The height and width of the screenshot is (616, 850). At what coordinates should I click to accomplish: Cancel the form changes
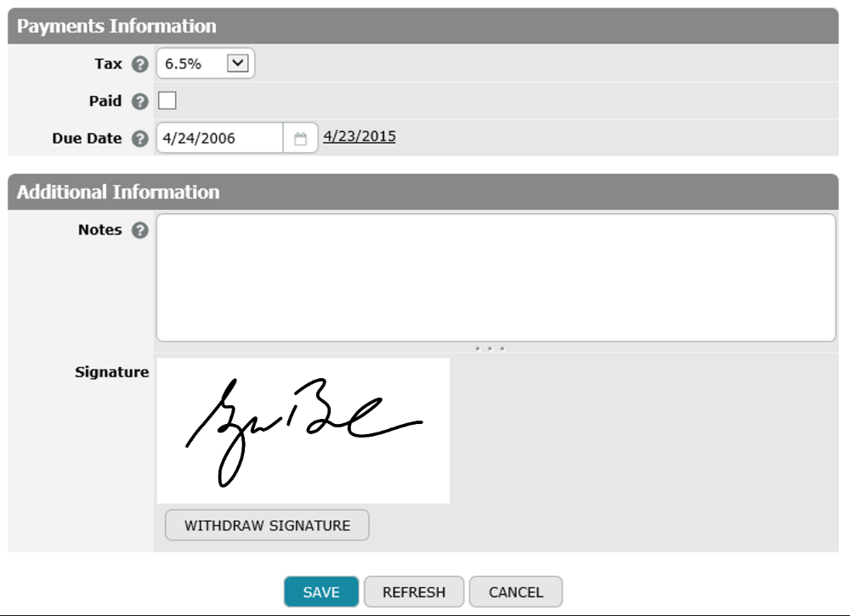(516, 591)
